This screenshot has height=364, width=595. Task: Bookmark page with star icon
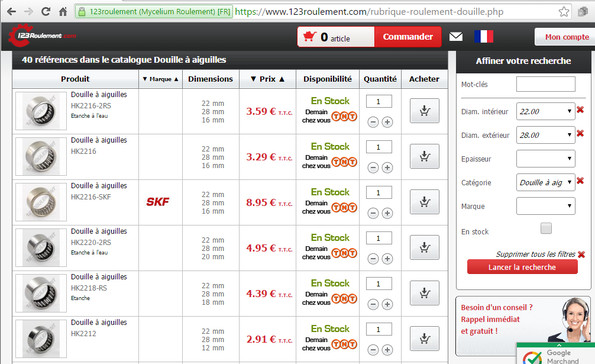pos(564,12)
